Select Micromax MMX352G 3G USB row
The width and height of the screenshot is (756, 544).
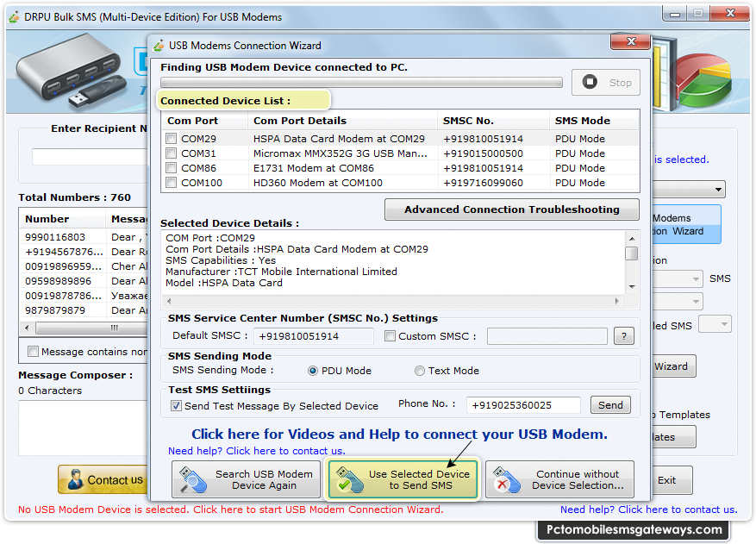[400, 153]
